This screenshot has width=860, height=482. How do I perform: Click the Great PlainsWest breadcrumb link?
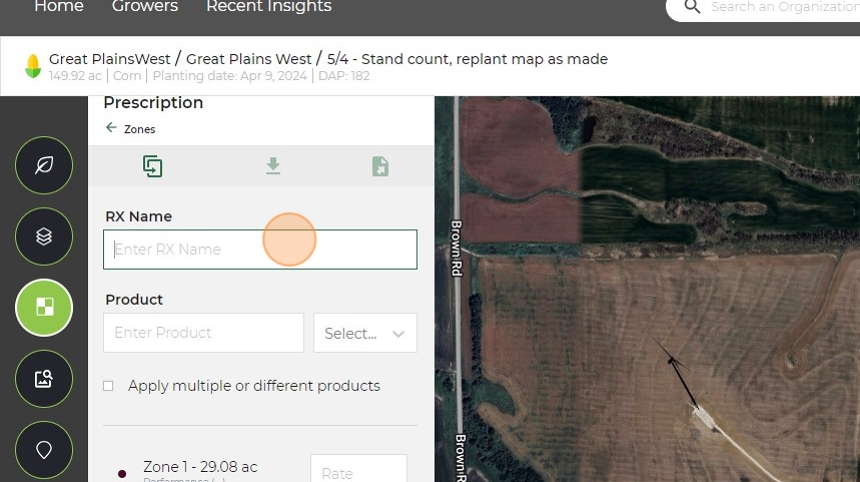pyautogui.click(x=110, y=59)
